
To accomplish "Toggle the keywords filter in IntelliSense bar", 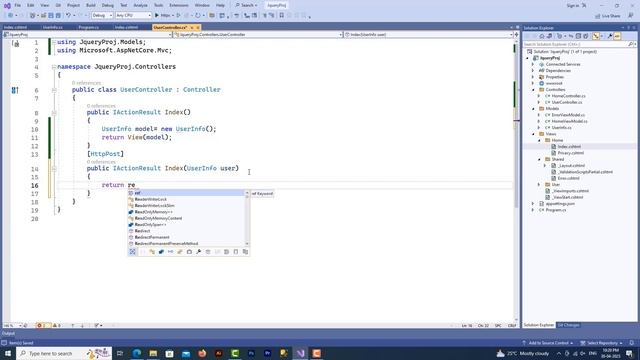I will 227,252.
